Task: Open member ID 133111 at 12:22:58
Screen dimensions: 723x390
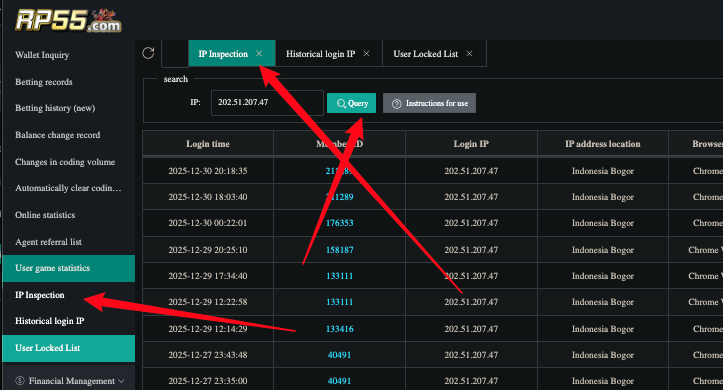Action: (x=339, y=302)
